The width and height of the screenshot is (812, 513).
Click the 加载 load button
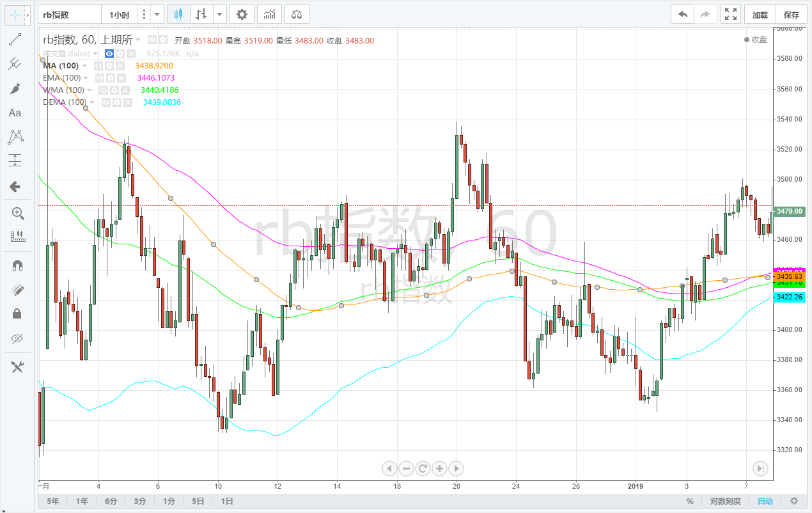[760, 14]
